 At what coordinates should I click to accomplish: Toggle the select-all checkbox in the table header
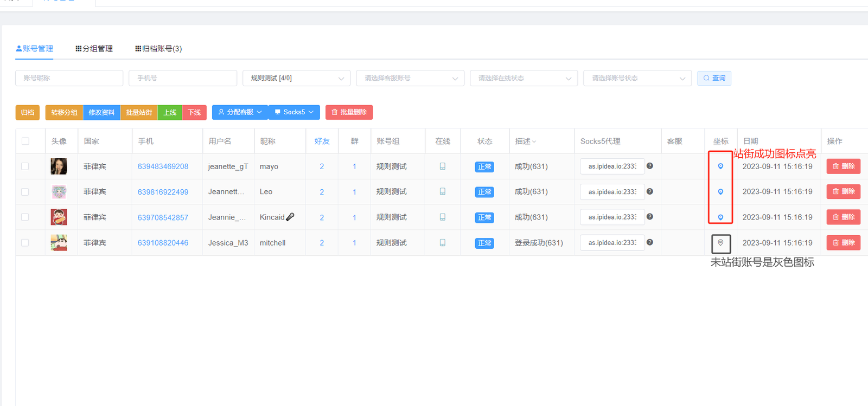pyautogui.click(x=25, y=141)
